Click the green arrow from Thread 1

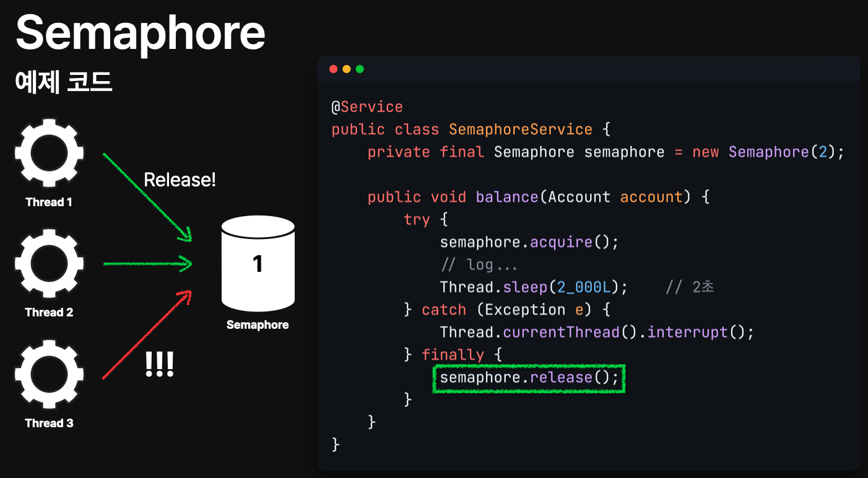click(x=147, y=197)
